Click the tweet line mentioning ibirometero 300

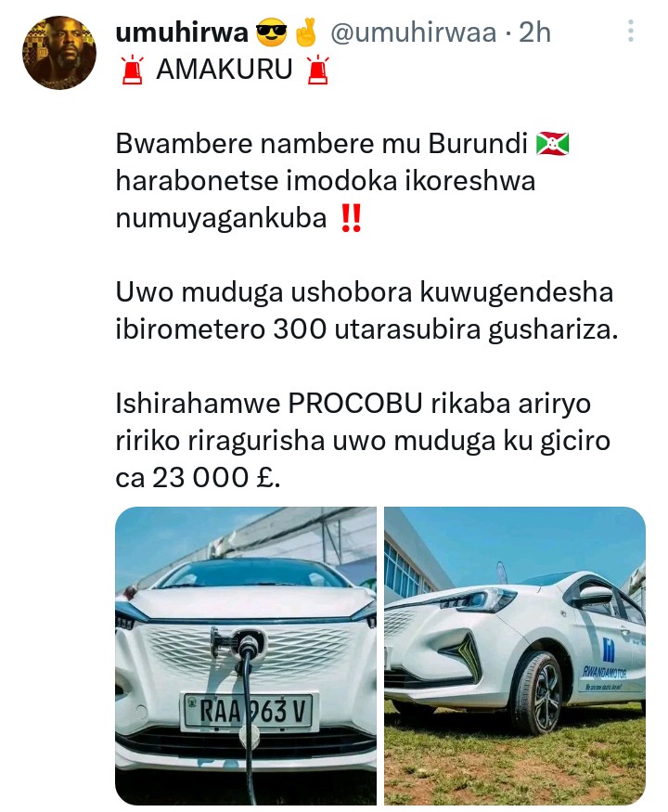tap(366, 329)
